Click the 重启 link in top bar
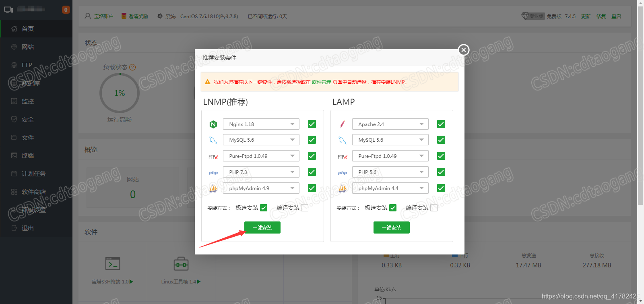Viewport: 644px width, 304px height. pos(616,16)
